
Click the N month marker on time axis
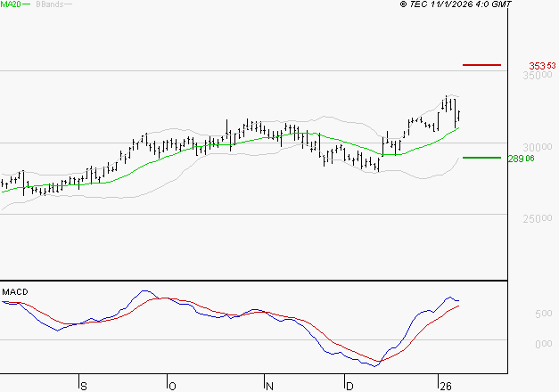[269, 386]
